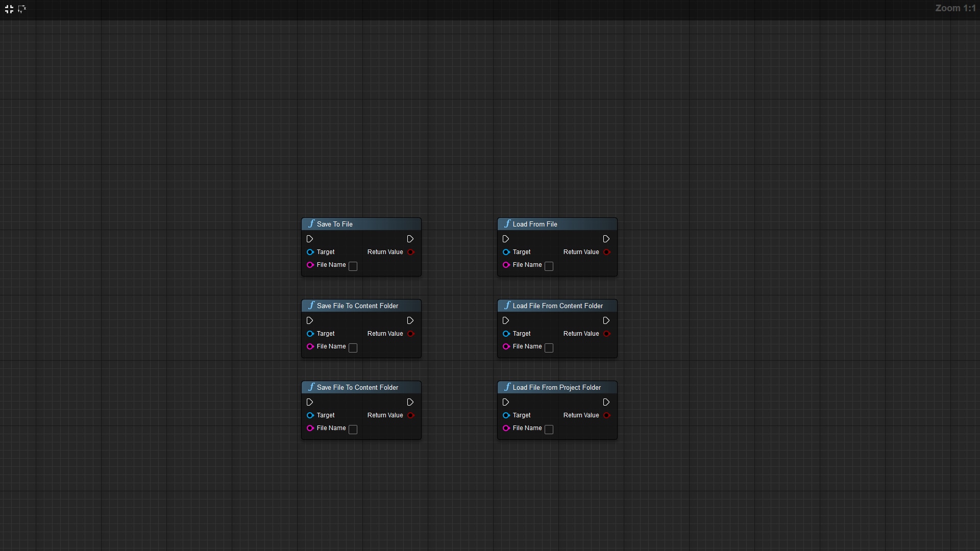The width and height of the screenshot is (980, 551).
Task: Click the input execution pin on Save To File
Action: click(310, 239)
